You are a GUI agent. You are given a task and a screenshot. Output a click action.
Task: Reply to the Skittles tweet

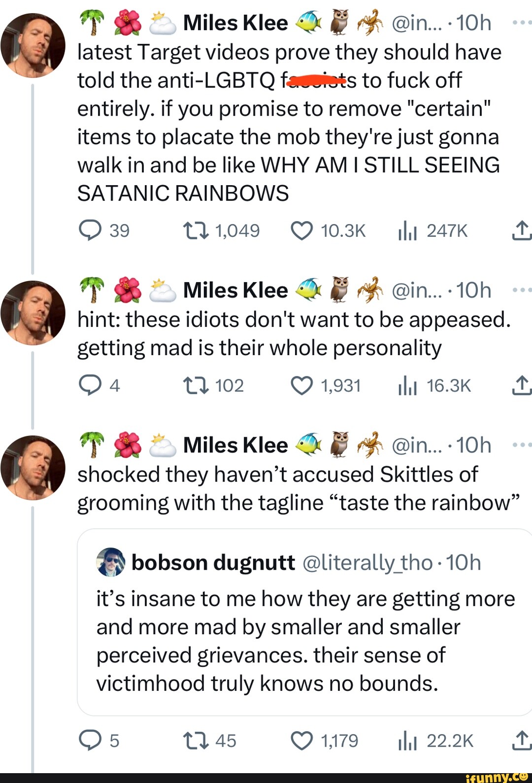tap(90, 741)
